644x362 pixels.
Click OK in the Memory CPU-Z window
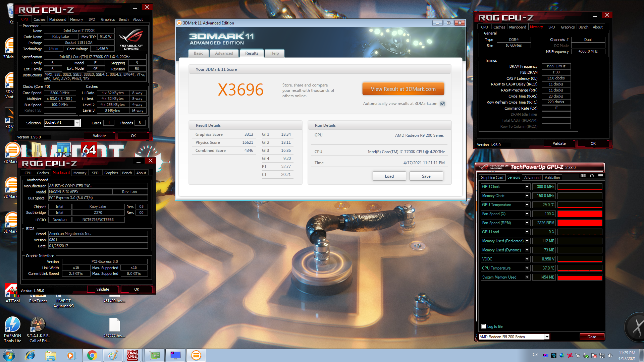[x=593, y=143]
